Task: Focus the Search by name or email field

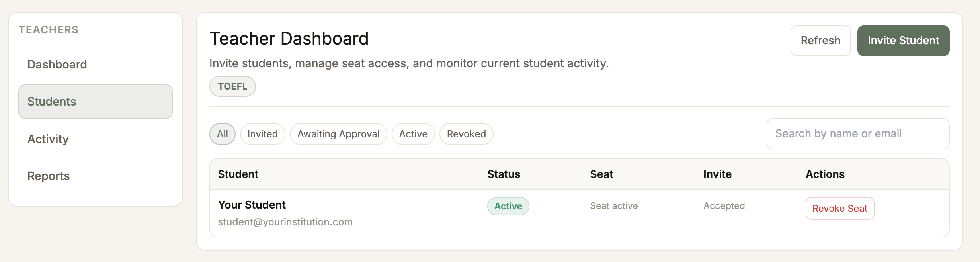Action: tap(858, 134)
